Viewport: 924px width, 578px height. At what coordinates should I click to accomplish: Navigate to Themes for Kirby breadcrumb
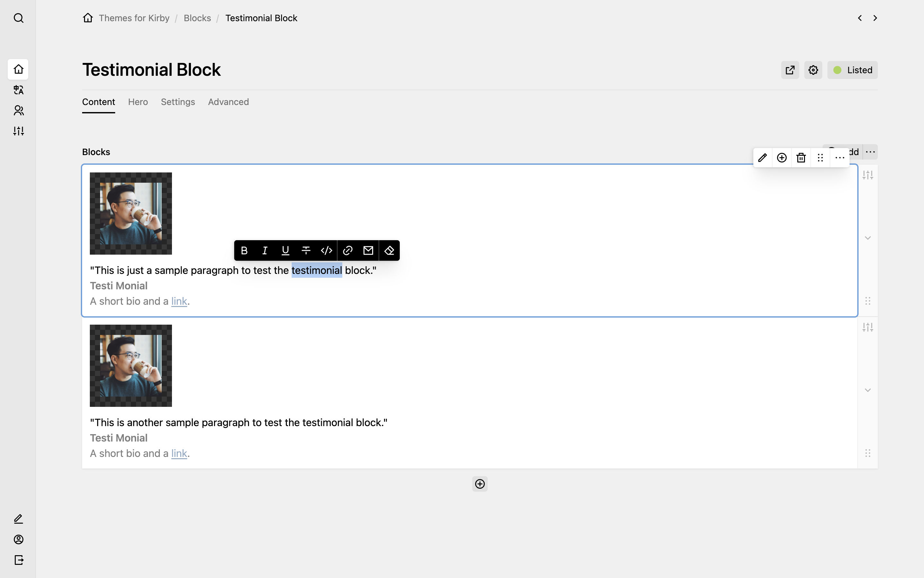pyautogui.click(x=134, y=18)
